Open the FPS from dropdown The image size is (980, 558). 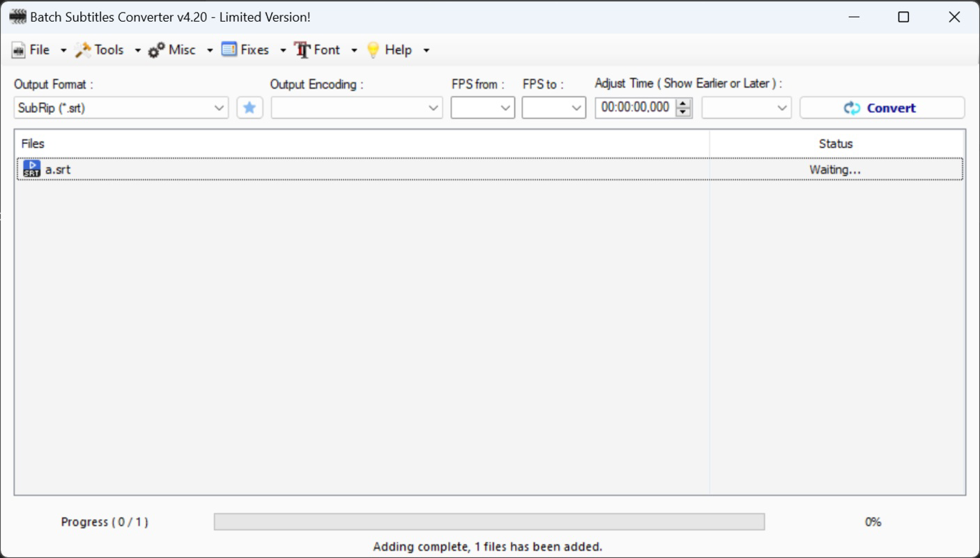(x=483, y=108)
